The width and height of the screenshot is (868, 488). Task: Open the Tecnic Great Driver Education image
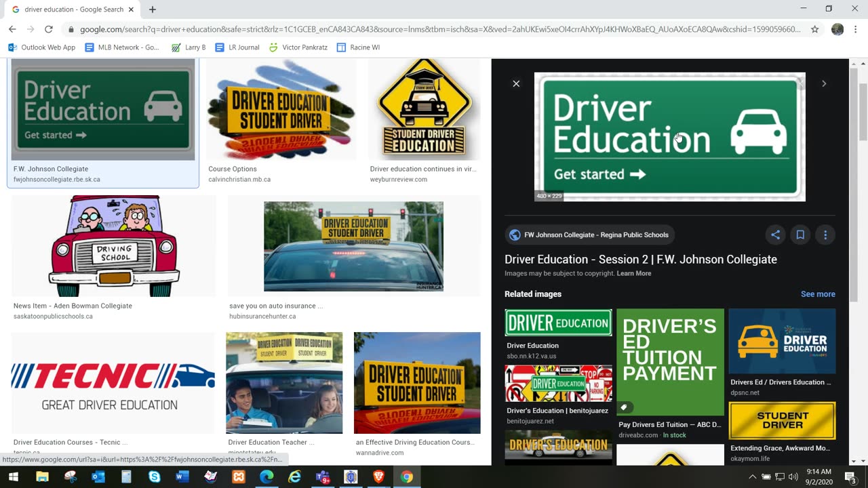coord(113,382)
